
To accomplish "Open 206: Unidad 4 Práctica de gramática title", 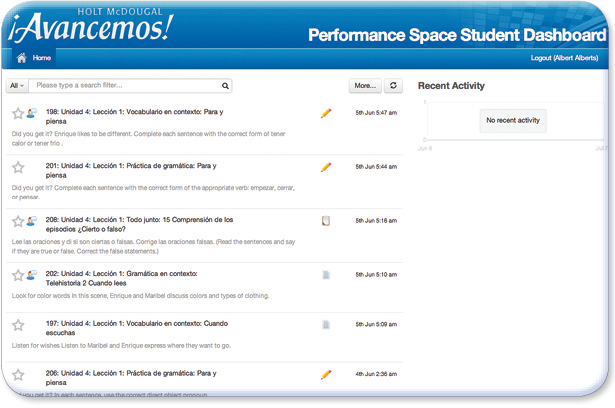I will point(131,378).
